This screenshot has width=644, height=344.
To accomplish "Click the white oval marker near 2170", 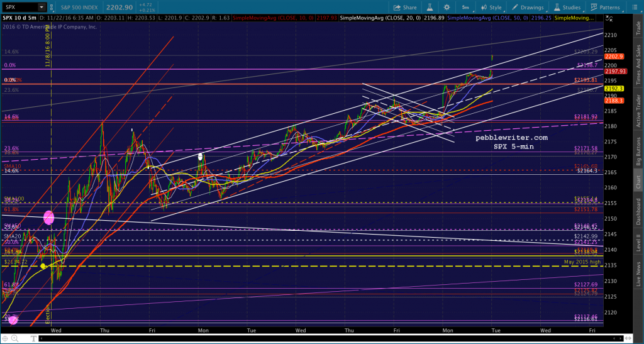I will pyautogui.click(x=201, y=157).
